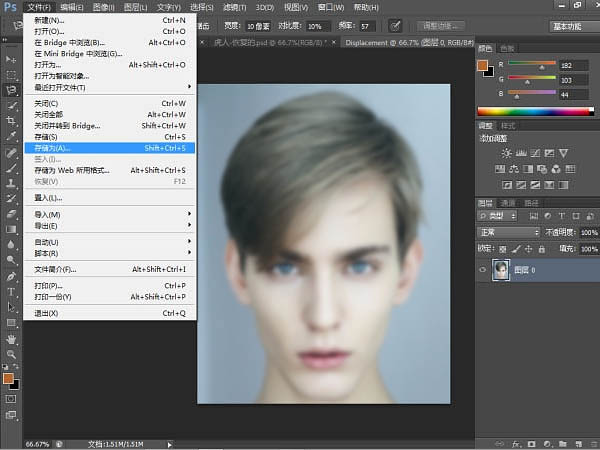The image size is (600, 450).
Task: Select the Move tool
Action: coord(11,59)
